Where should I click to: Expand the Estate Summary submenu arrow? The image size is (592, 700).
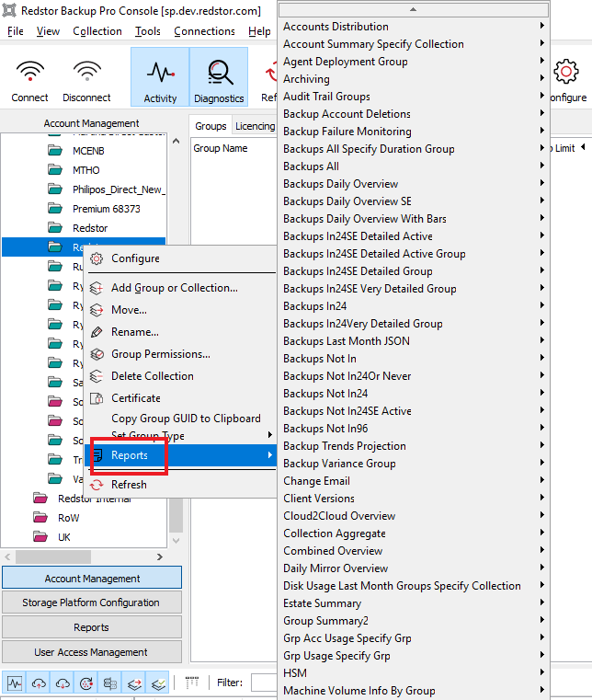click(x=542, y=602)
